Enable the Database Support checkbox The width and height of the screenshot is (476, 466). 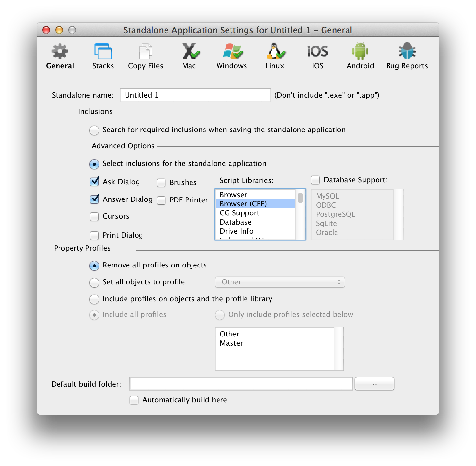(315, 180)
